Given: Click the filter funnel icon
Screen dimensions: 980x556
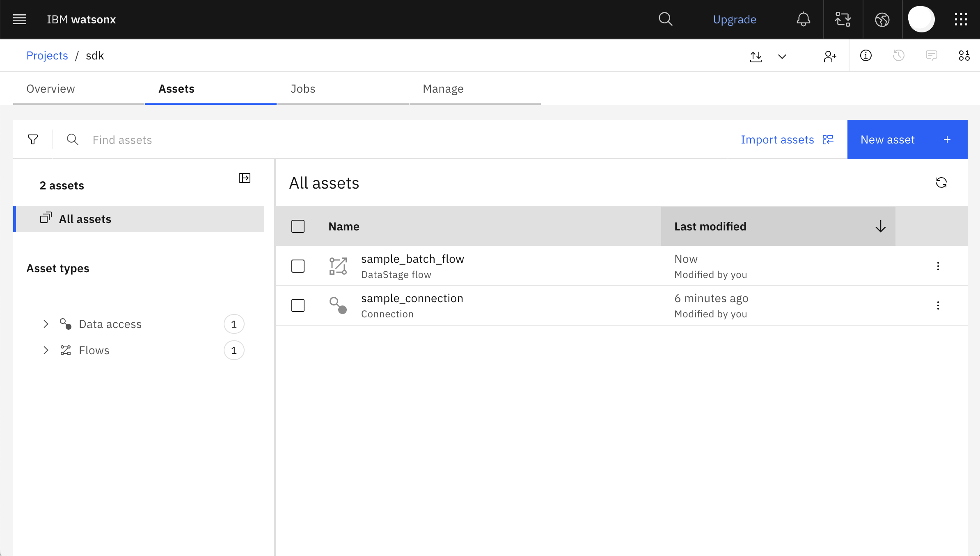Looking at the screenshot, I should (x=33, y=140).
